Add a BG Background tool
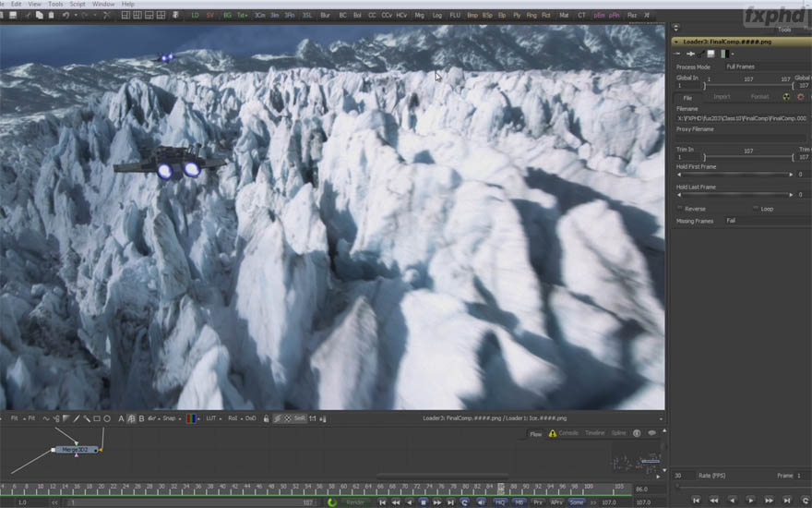Image resolution: width=812 pixels, height=508 pixels. click(x=227, y=16)
